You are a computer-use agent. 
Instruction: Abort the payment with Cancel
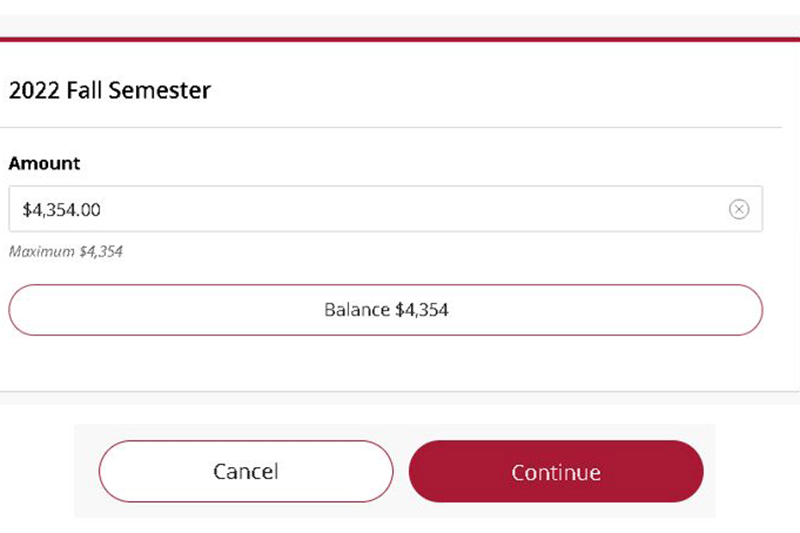point(246,471)
